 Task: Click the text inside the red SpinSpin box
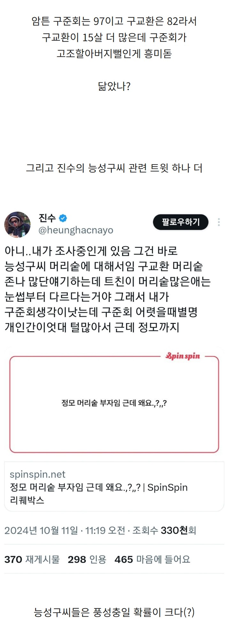[114, 403]
